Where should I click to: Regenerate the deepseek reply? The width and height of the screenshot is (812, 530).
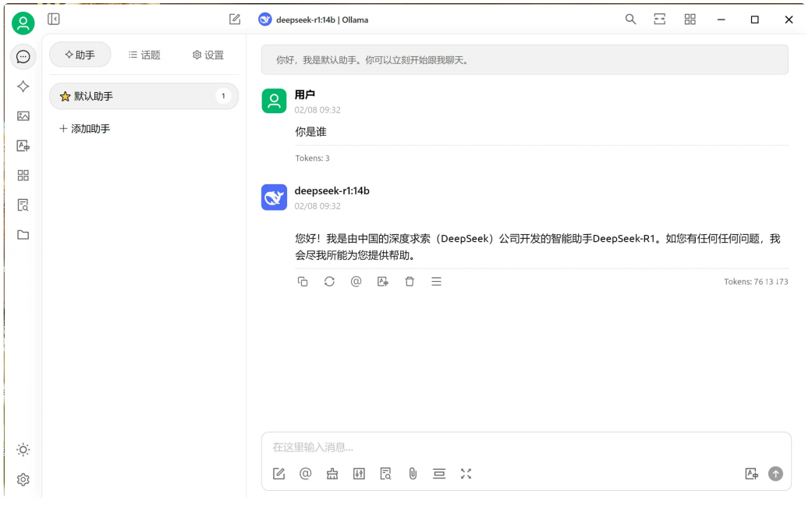pos(329,281)
